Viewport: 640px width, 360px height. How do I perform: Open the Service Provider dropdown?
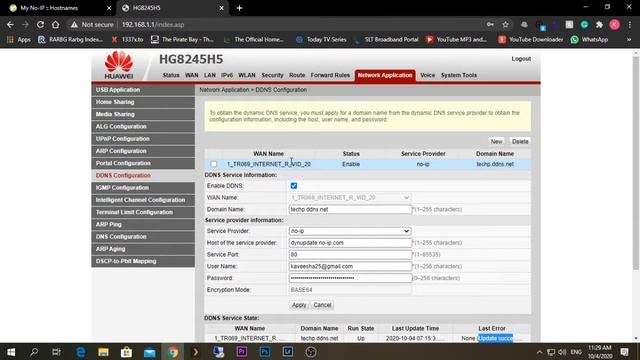point(350,231)
